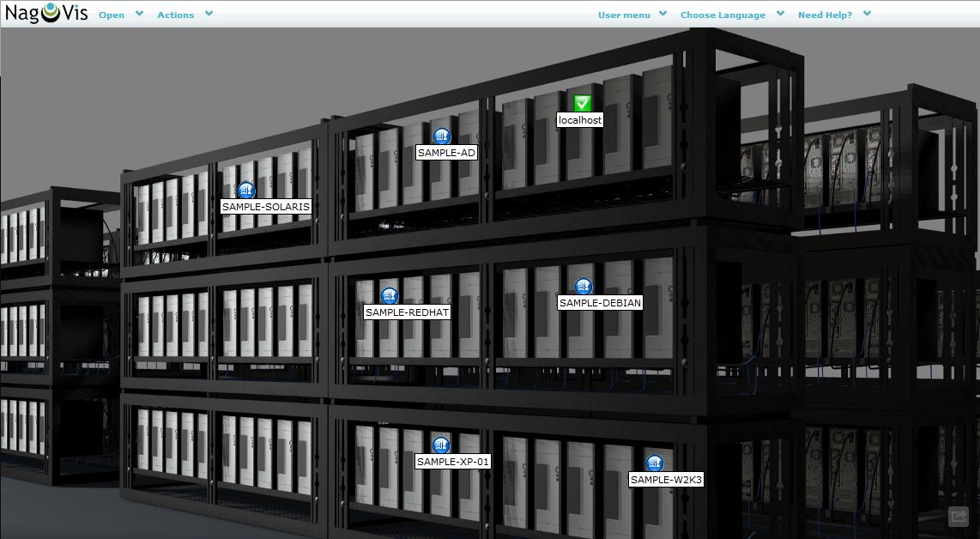Open the Open menu

point(112,15)
